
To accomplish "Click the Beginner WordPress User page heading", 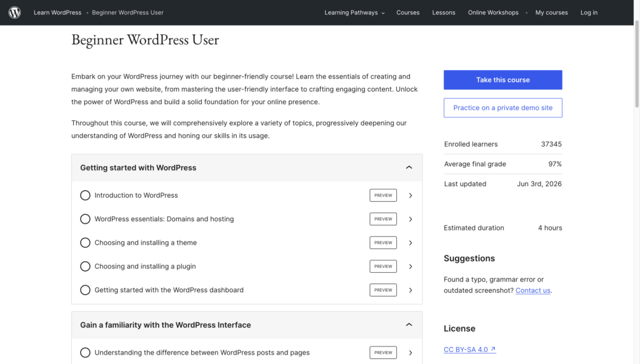I will 145,40.
